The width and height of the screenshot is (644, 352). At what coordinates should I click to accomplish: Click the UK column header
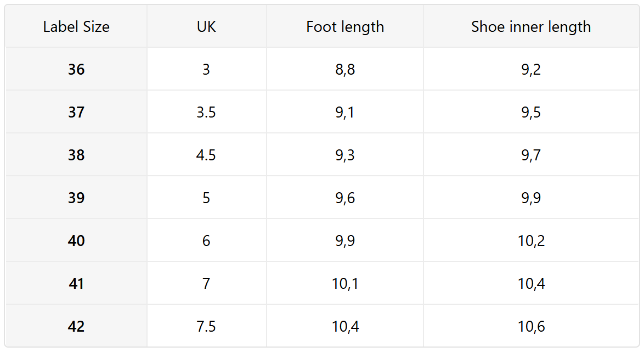coord(206,27)
